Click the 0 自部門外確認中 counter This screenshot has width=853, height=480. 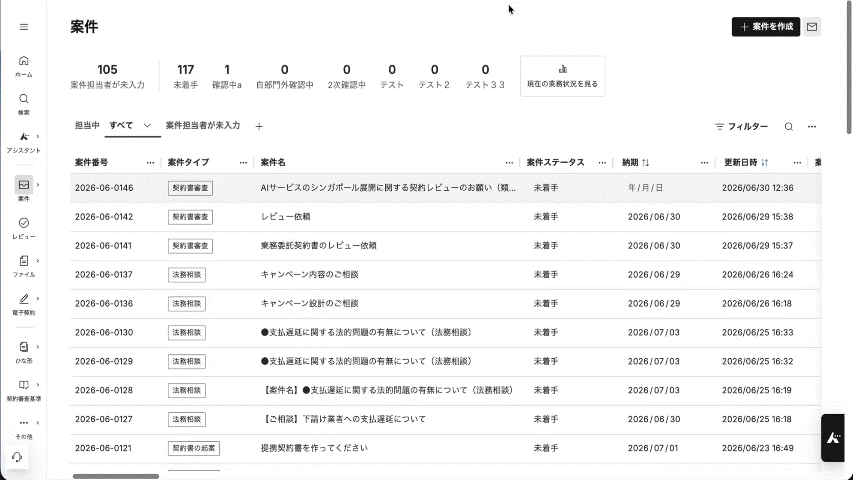pos(285,76)
